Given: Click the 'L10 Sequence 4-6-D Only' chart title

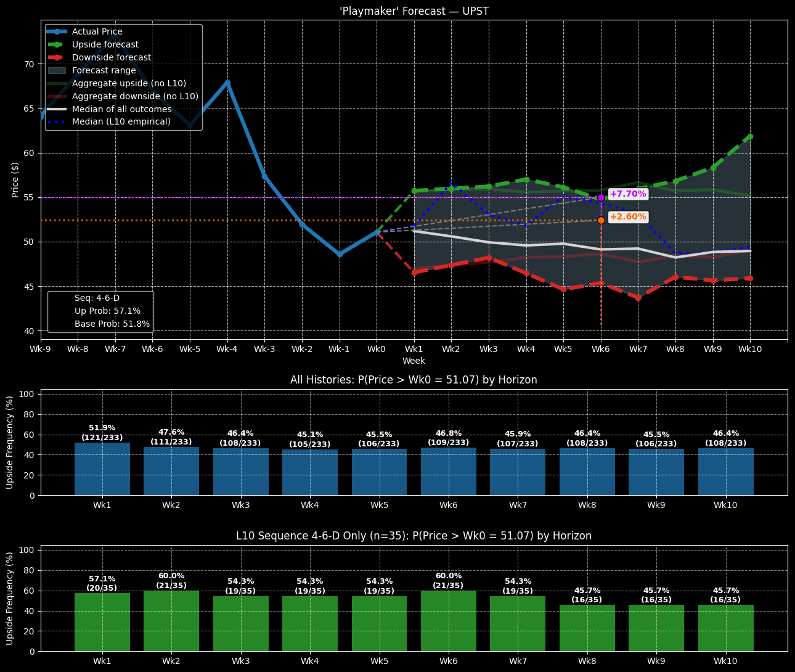Looking at the screenshot, I should 414,536.
